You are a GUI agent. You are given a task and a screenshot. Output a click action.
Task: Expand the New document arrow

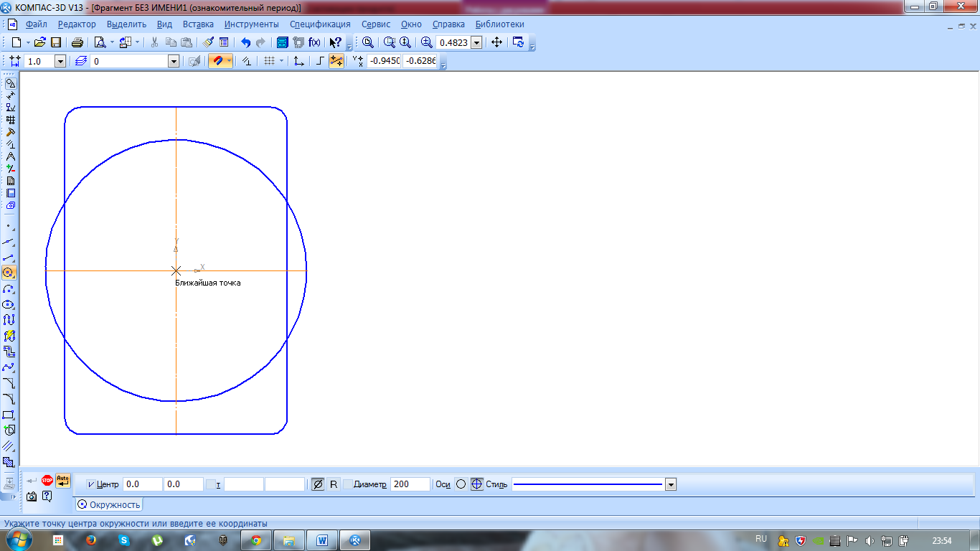click(27, 42)
